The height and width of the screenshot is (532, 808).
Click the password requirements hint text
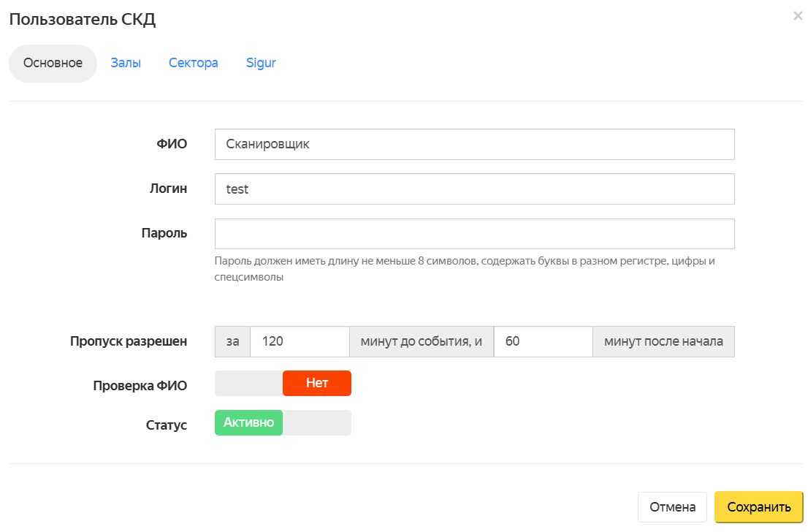pos(465,269)
